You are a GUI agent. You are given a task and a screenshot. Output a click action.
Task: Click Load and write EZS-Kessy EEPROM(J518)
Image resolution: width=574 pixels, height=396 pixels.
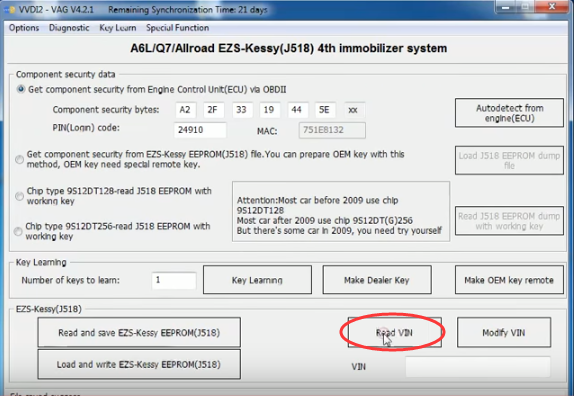pyautogui.click(x=139, y=364)
